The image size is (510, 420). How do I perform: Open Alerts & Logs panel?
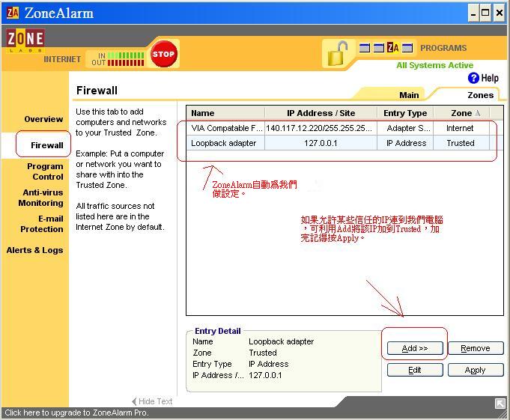pyautogui.click(x=34, y=250)
